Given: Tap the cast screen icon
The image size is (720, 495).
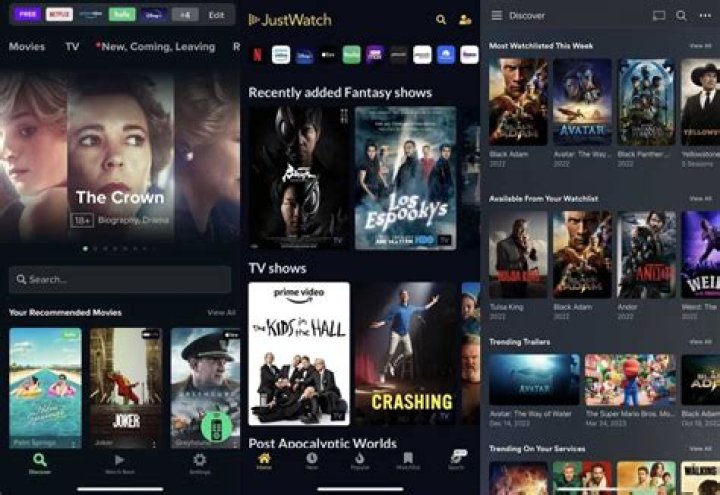Looking at the screenshot, I should (x=658, y=16).
